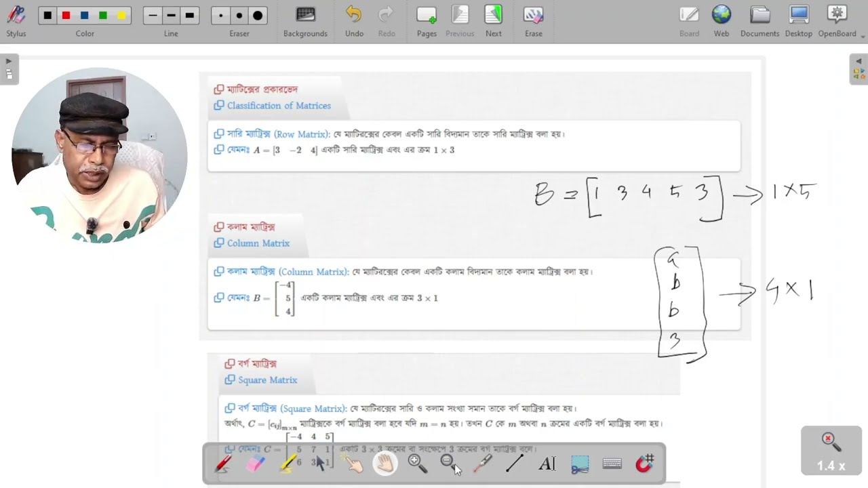Select the Pen tool in the bottom palette
868x488 pixels.
pyautogui.click(x=223, y=464)
